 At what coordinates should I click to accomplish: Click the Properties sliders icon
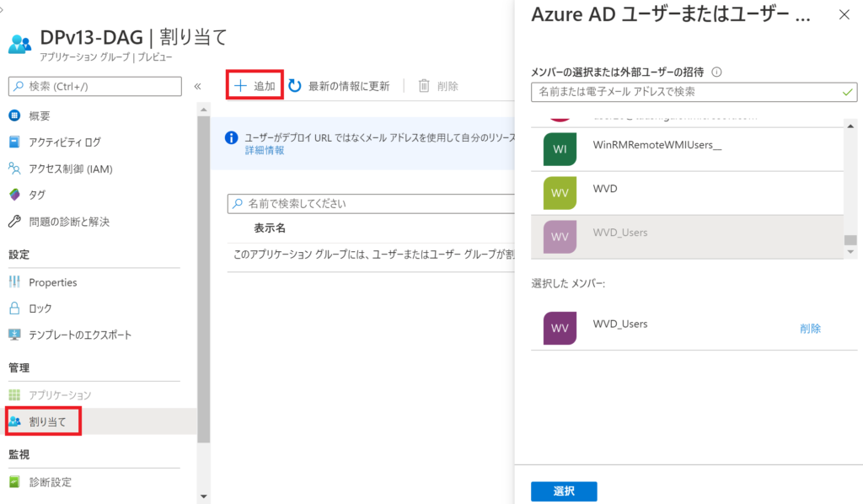click(15, 281)
